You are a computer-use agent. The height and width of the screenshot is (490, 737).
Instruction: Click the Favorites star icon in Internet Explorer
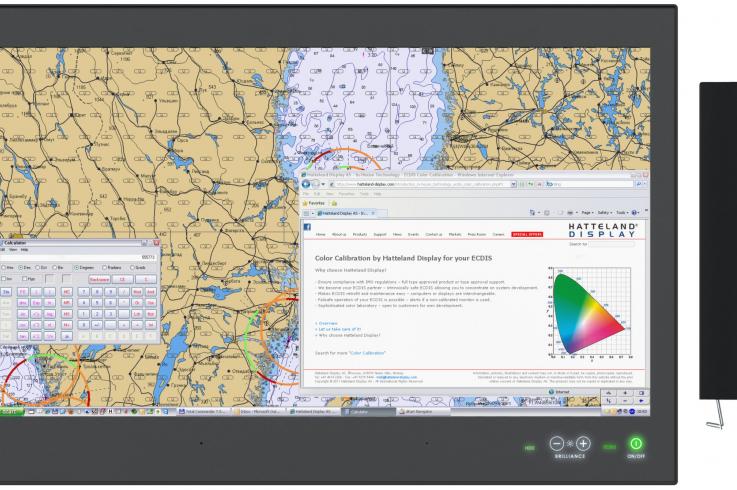305,203
